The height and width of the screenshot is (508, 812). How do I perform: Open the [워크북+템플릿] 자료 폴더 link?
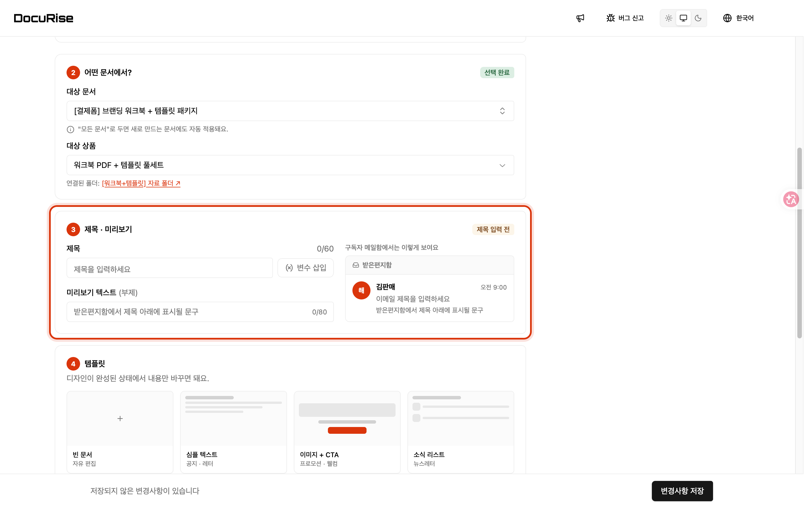coord(141,183)
